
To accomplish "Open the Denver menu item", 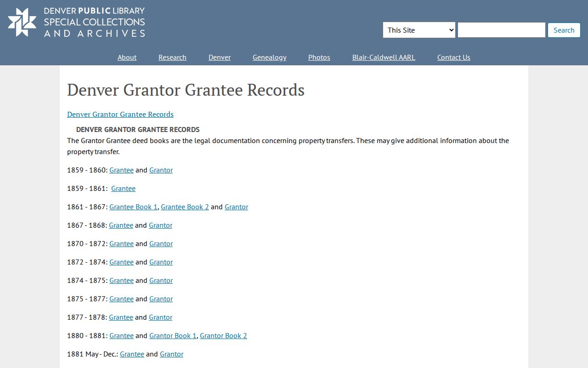I will click(x=220, y=57).
